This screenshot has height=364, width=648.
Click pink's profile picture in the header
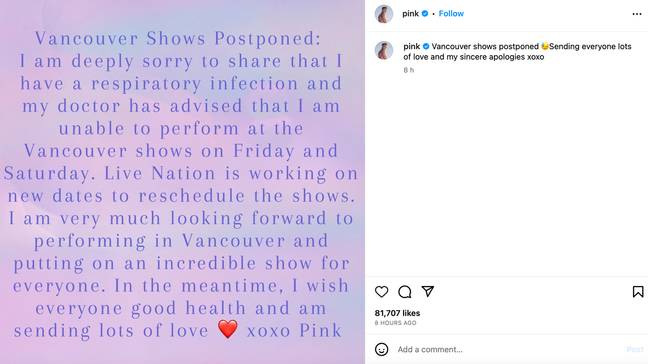(384, 14)
